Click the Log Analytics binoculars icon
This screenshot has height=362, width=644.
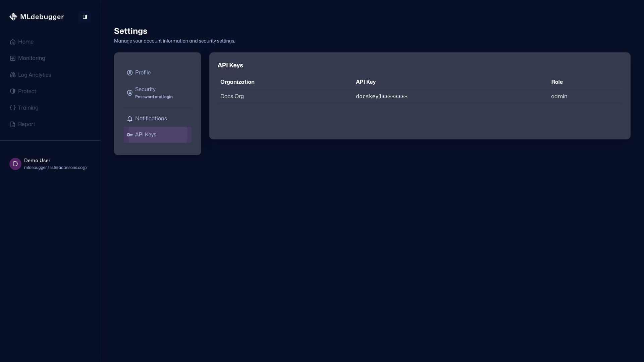click(x=13, y=75)
